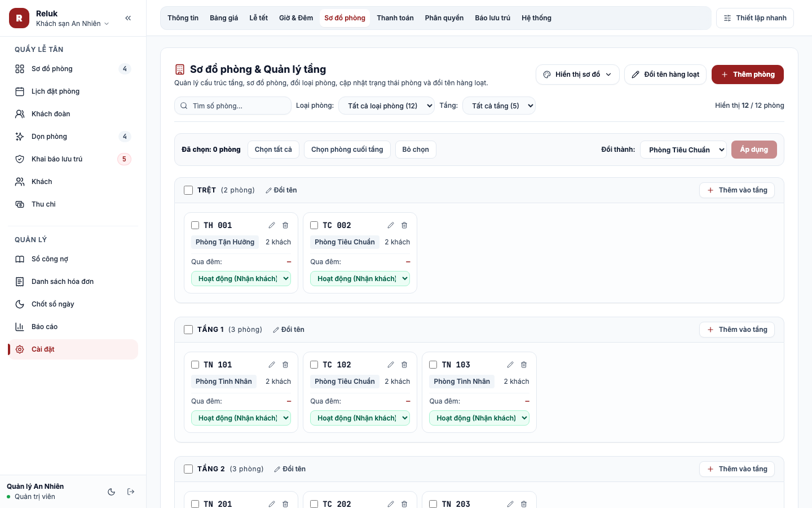Image resolution: width=812 pixels, height=508 pixels.
Task: Check the TRỆT floor checkbox
Action: (188, 190)
